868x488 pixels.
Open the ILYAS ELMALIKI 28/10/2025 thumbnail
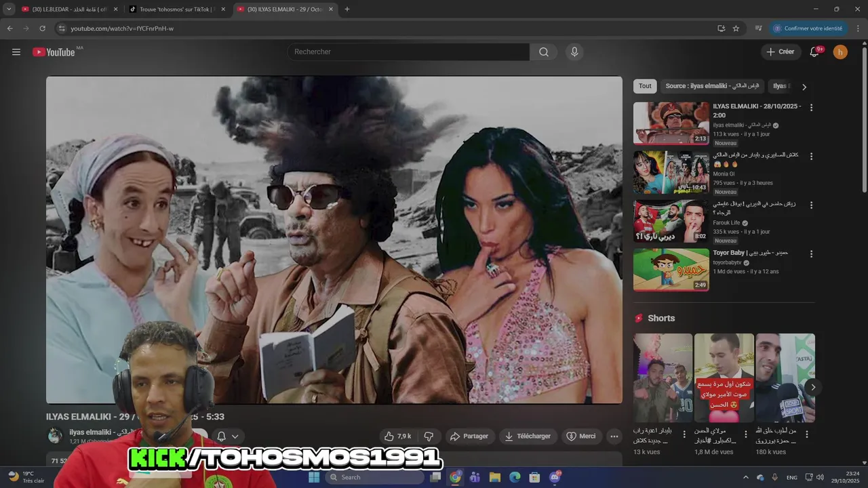click(671, 123)
